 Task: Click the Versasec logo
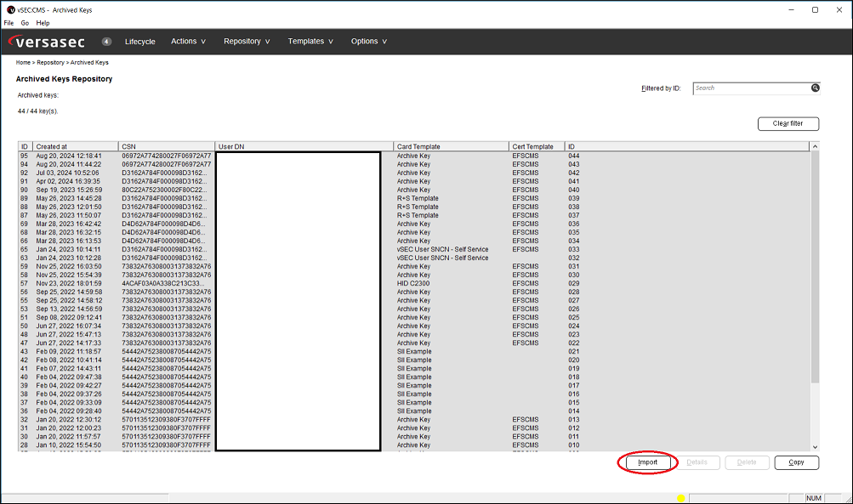coord(47,42)
